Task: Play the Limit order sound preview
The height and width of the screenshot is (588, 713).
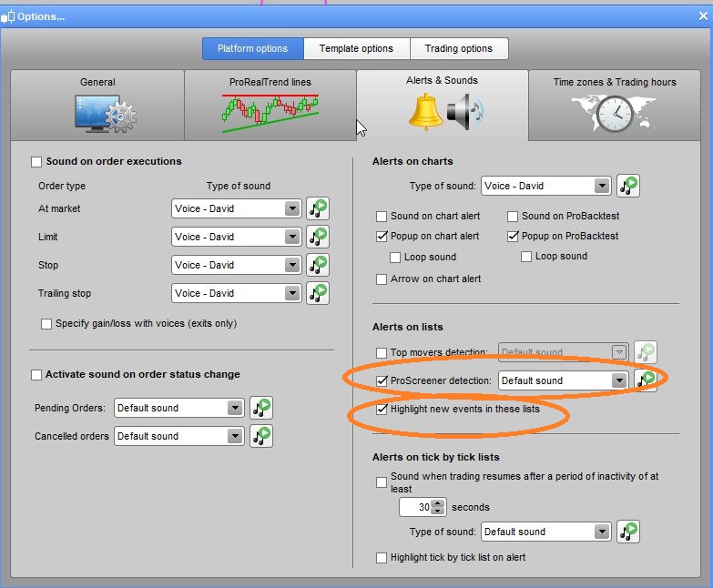Action: pos(318,237)
